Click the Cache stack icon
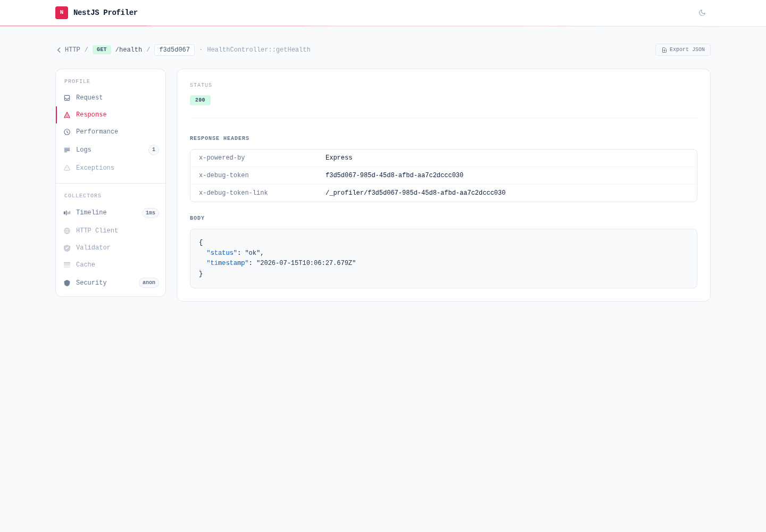Viewport: 766px width, 532px height. [67, 265]
